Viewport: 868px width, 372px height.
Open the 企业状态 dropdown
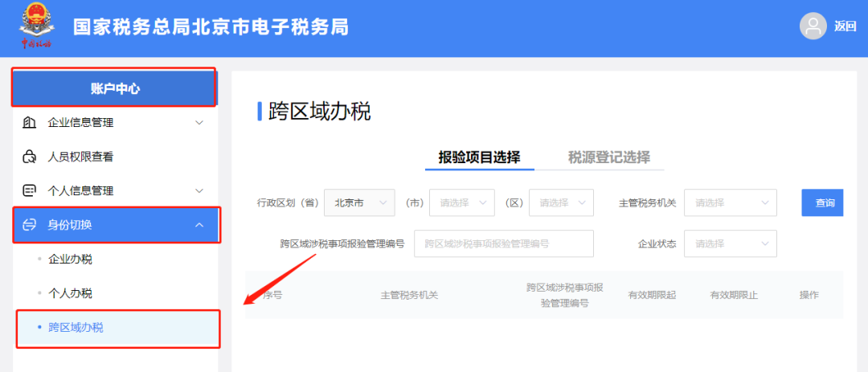point(730,243)
